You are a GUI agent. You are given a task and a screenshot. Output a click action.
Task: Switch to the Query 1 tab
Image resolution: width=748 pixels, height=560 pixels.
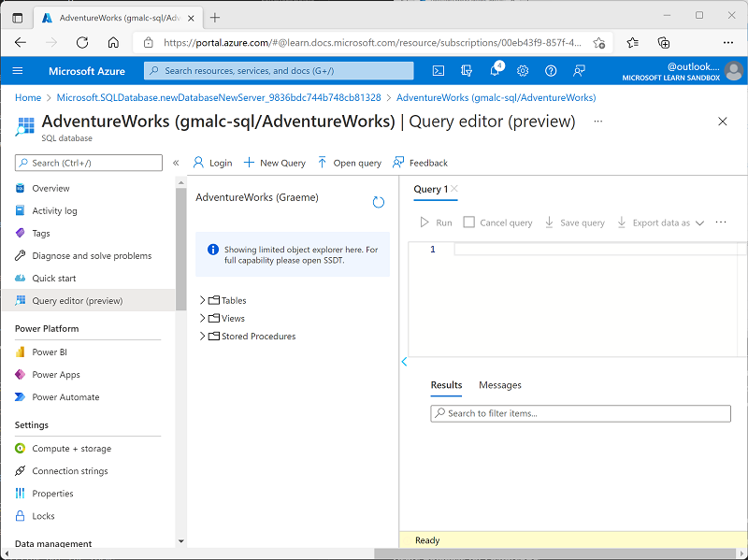430,189
